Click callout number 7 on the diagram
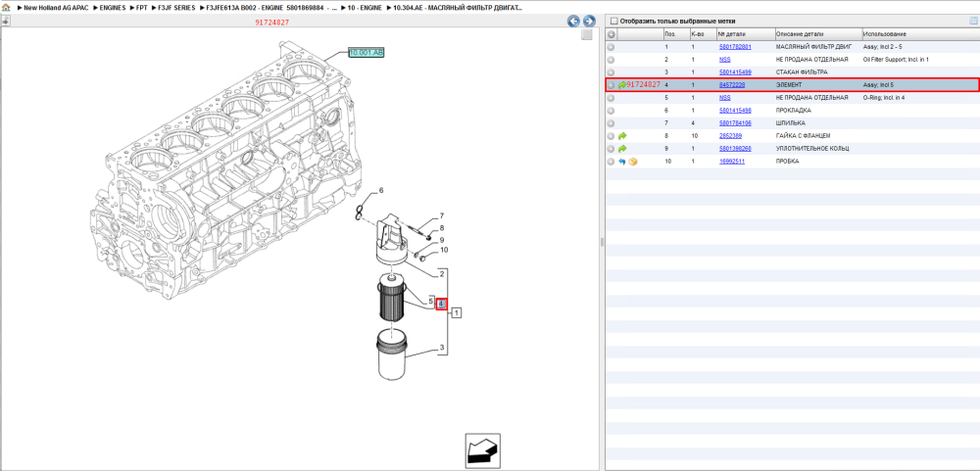980x471 pixels. coord(441,216)
